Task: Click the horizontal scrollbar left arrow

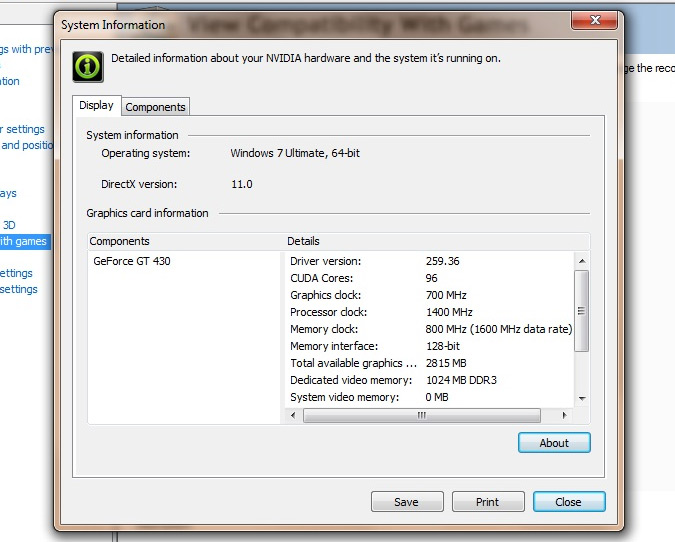Action: (x=295, y=415)
